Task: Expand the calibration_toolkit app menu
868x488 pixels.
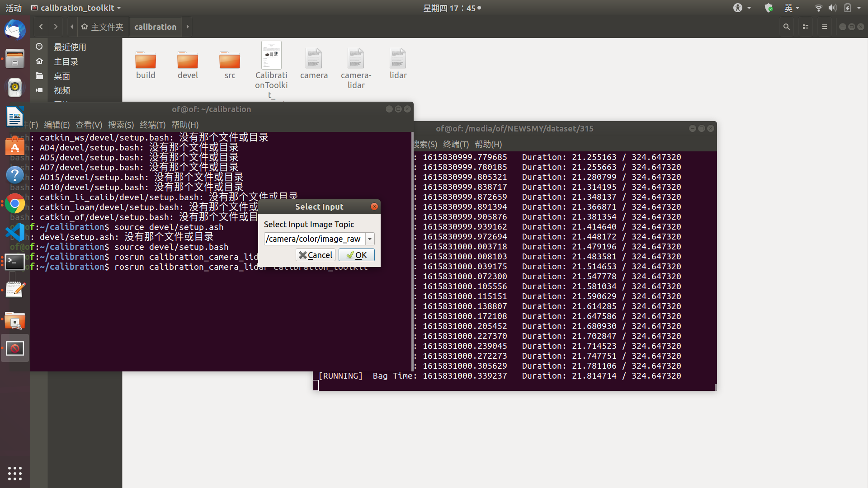Action: pyautogui.click(x=76, y=8)
